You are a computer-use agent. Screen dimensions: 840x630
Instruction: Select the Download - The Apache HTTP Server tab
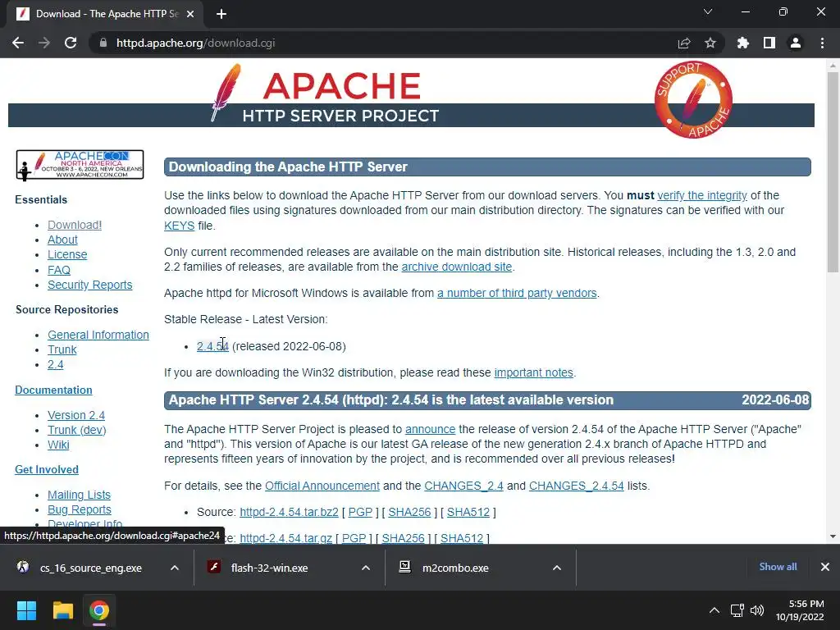[x=105, y=14]
